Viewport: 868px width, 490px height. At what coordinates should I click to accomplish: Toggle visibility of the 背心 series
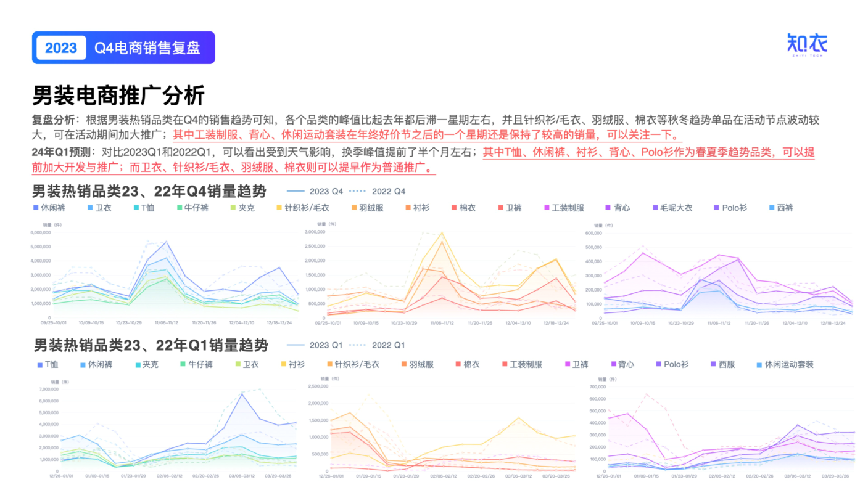608,208
